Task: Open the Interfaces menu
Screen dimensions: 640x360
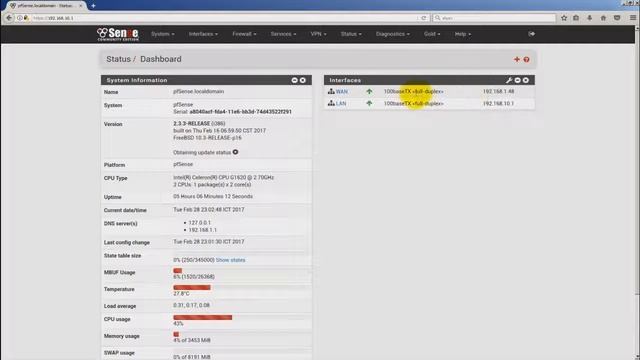Action: click(x=203, y=34)
